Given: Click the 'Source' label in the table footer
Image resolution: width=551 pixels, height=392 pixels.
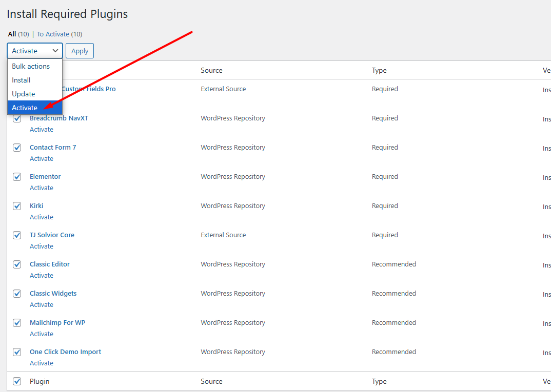Looking at the screenshot, I should [x=211, y=381].
